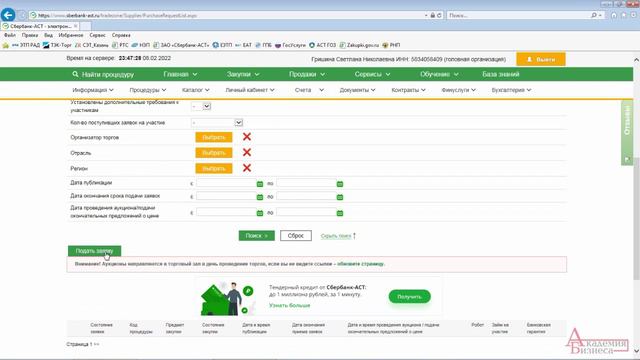This screenshot has height=360, width=640.
Task: Open the Zakupki.gov.ru bookmark
Action: (359, 45)
